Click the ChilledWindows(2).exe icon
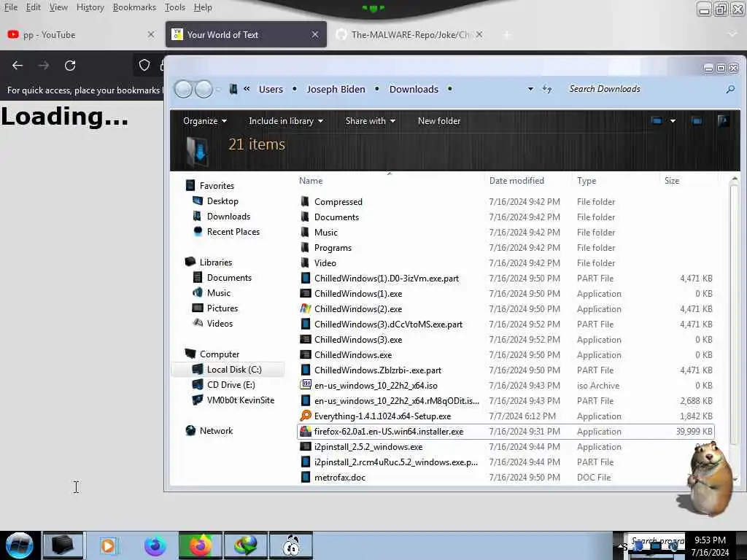747x560 pixels. [x=306, y=308]
